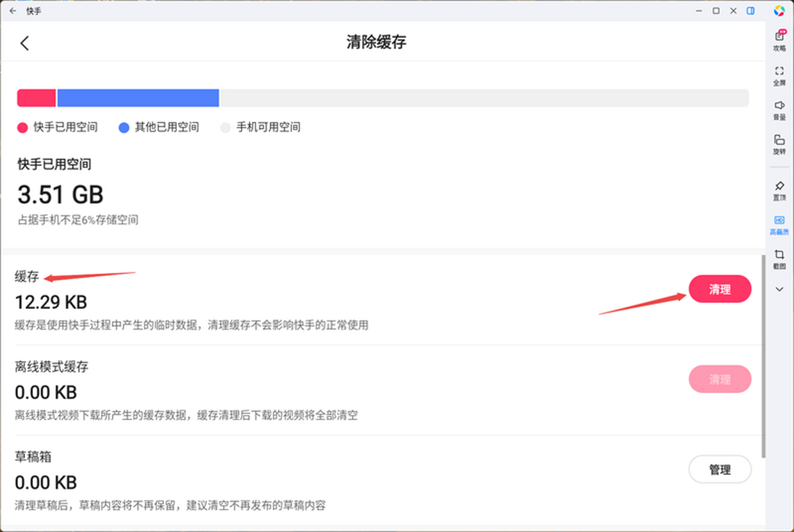Clear the 缓存 with the red 清理 button
Image resolution: width=794 pixels, height=532 pixels.
(720, 289)
